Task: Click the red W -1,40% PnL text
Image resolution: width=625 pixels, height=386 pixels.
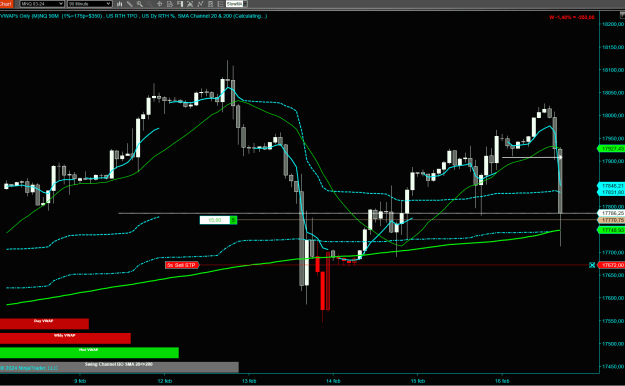Action: coord(572,17)
